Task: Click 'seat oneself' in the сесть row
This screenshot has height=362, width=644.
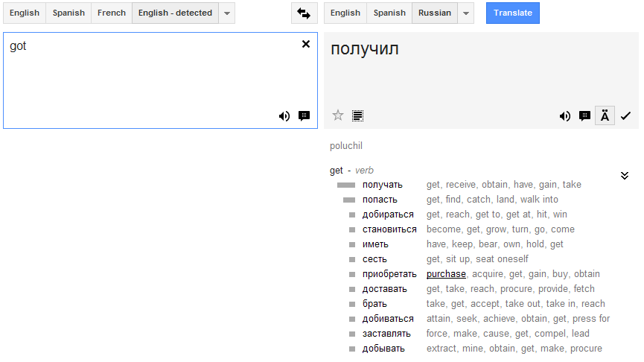Action: [503, 259]
